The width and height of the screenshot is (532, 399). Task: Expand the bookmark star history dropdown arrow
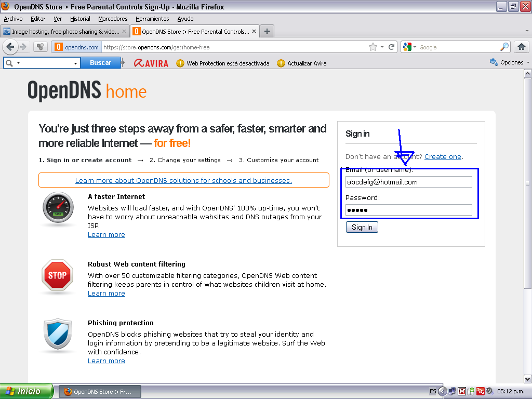click(x=382, y=47)
